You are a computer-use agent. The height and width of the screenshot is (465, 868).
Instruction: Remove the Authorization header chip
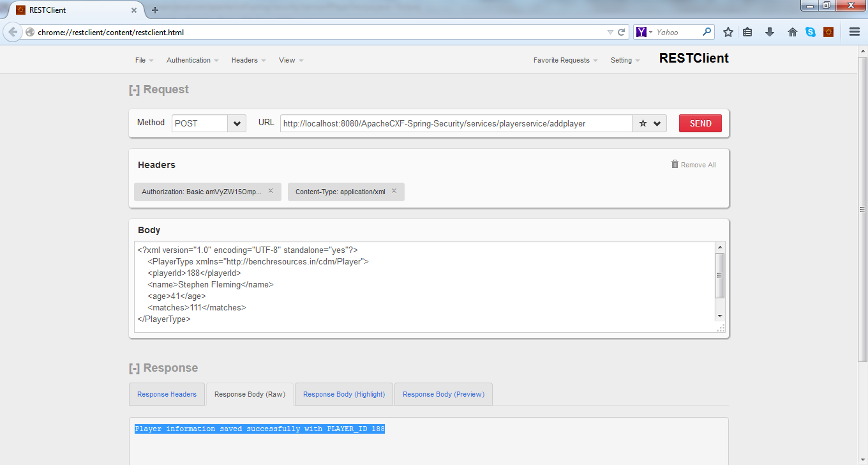pyautogui.click(x=271, y=191)
